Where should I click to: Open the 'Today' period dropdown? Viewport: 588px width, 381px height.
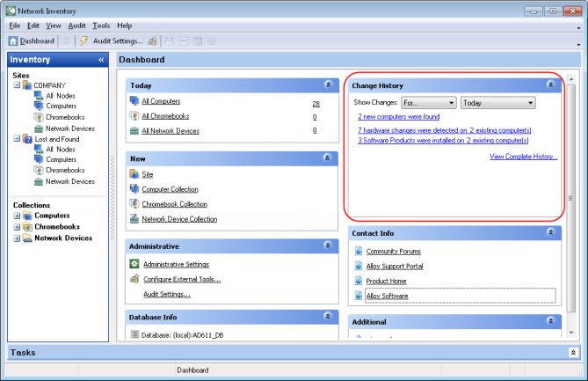497,102
